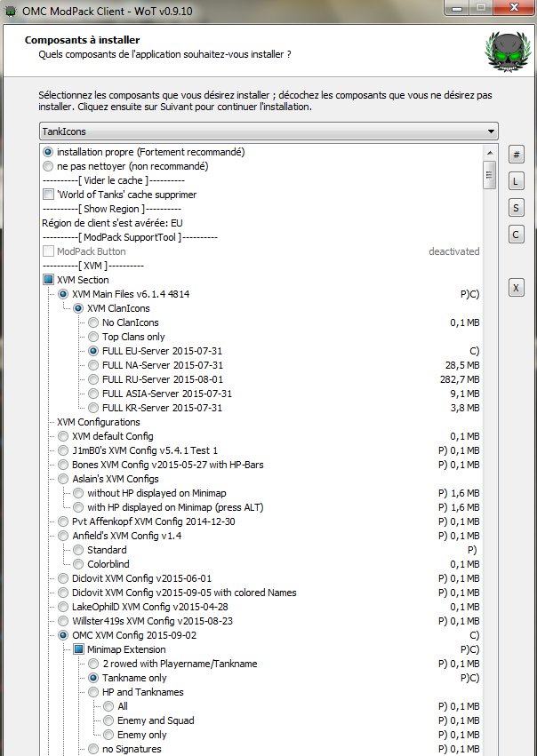Pick the 'Tankname only' option
Screen dimensions: 537x756
click(x=93, y=678)
